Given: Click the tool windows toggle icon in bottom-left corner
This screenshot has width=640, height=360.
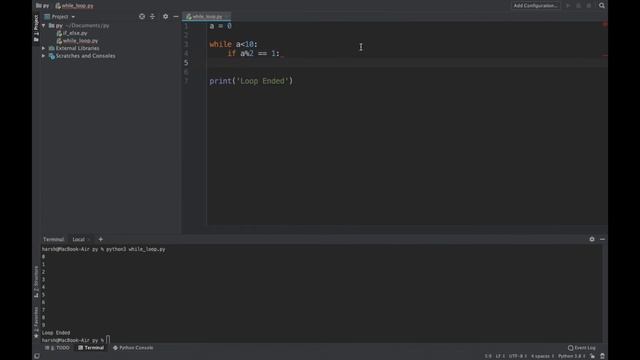Looking at the screenshot, I should 37,356.
